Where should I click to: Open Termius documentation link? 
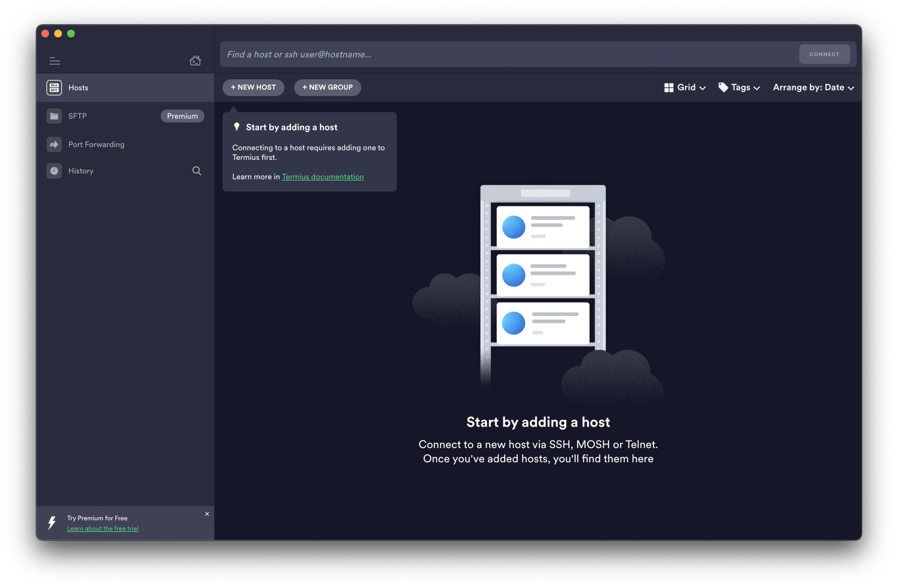click(323, 176)
